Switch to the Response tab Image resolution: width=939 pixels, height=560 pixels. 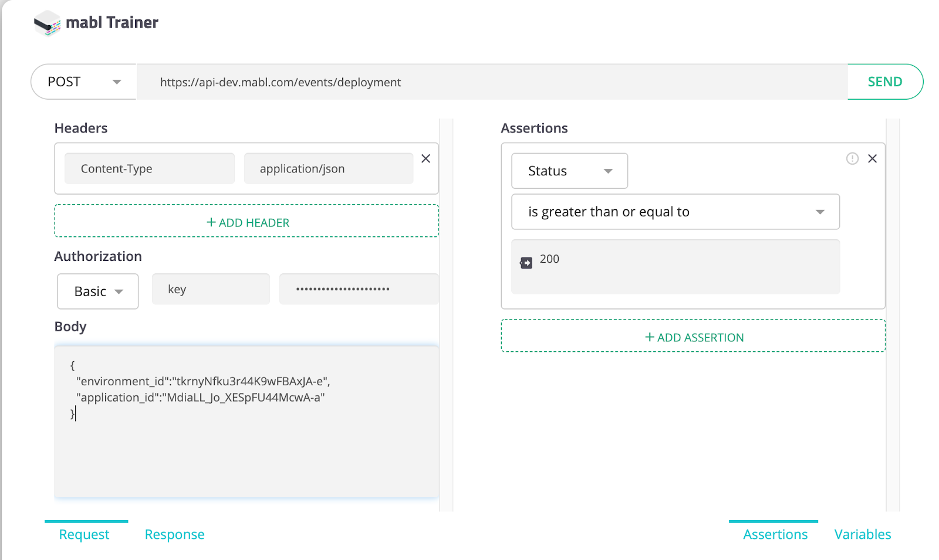tap(174, 534)
